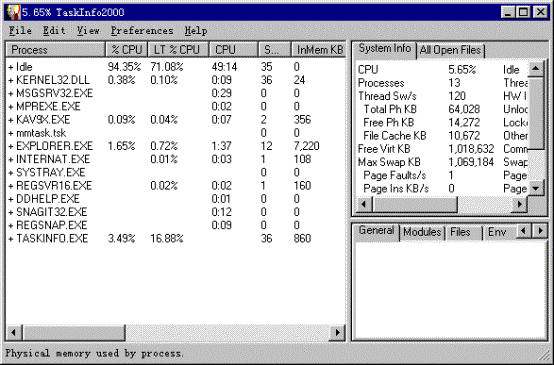This screenshot has width=554, height=365.
Task: Click the File Cache KB 10,672 row
Action: pyautogui.click(x=442, y=136)
